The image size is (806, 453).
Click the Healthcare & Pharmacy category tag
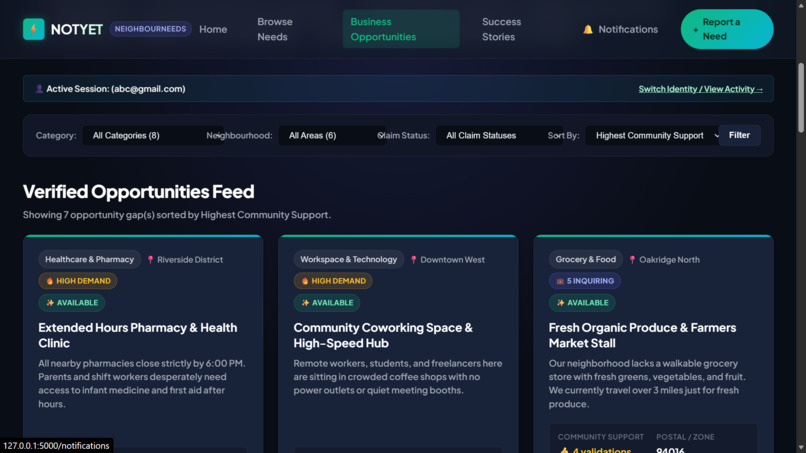[x=89, y=260]
